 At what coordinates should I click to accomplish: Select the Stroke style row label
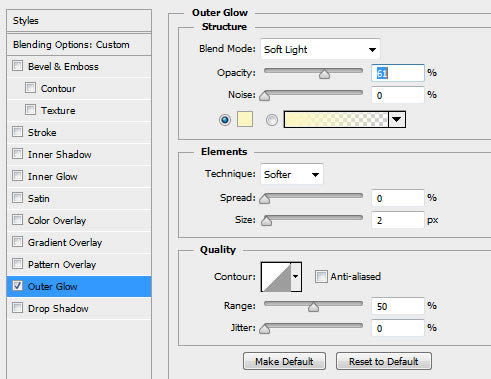pos(42,133)
